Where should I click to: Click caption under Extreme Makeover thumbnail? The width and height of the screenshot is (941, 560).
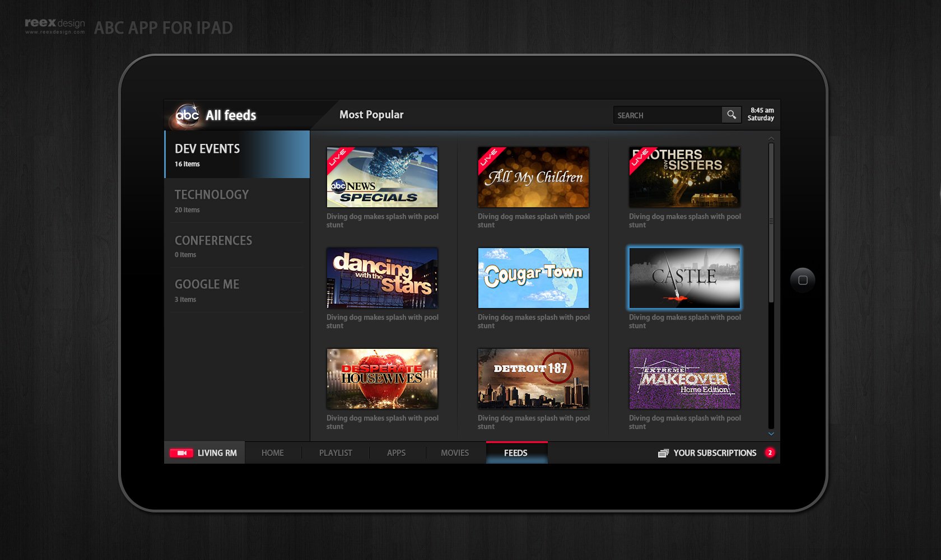coord(685,422)
